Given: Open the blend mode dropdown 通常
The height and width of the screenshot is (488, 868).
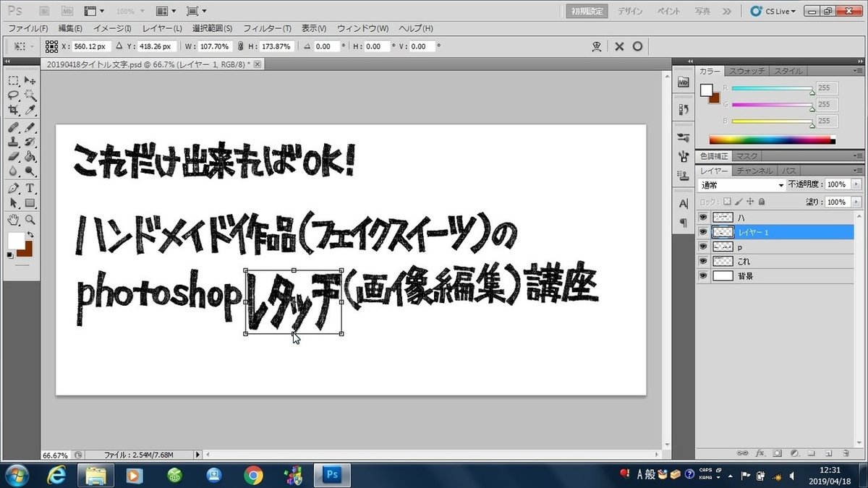Looking at the screenshot, I should pyautogui.click(x=741, y=185).
